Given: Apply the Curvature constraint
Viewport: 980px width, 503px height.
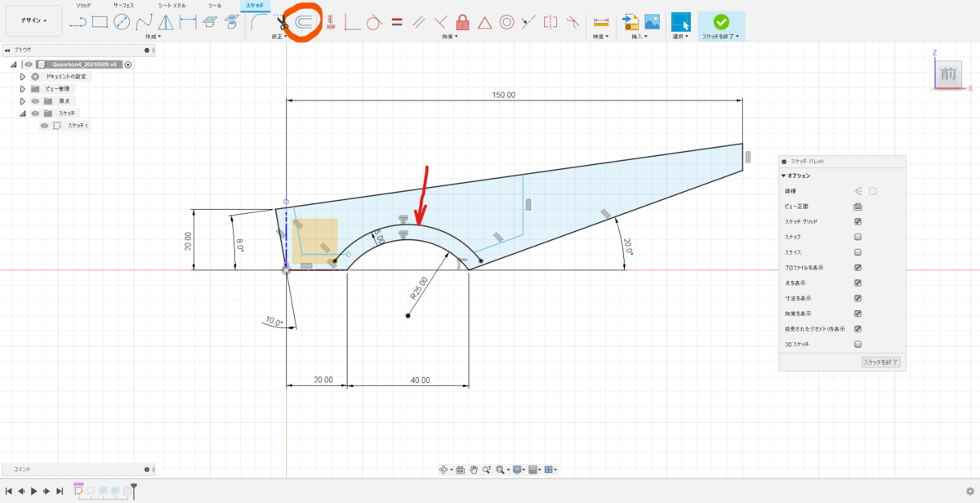Looking at the screenshot, I should pos(572,22).
